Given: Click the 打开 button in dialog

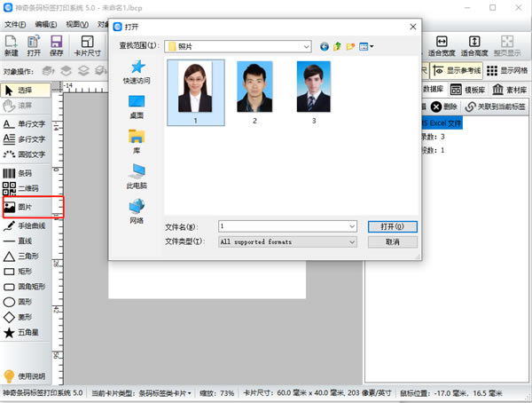Looking at the screenshot, I should (x=392, y=226).
